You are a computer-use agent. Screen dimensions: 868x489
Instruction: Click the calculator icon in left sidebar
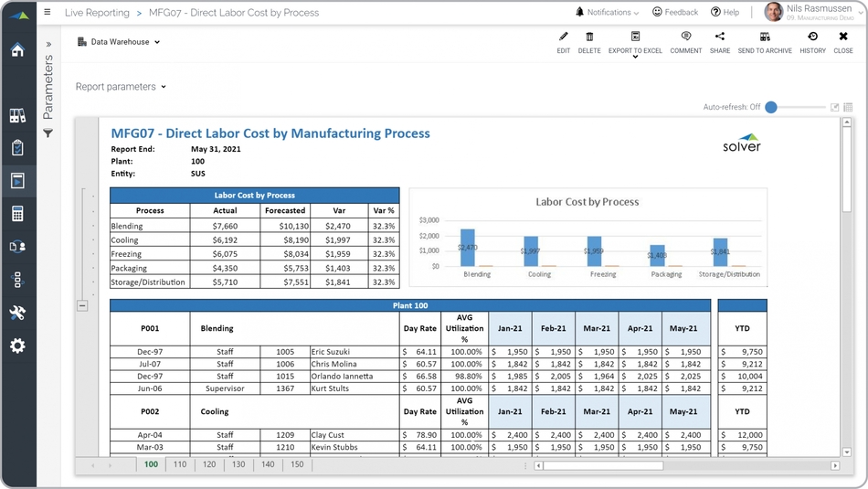(x=17, y=214)
